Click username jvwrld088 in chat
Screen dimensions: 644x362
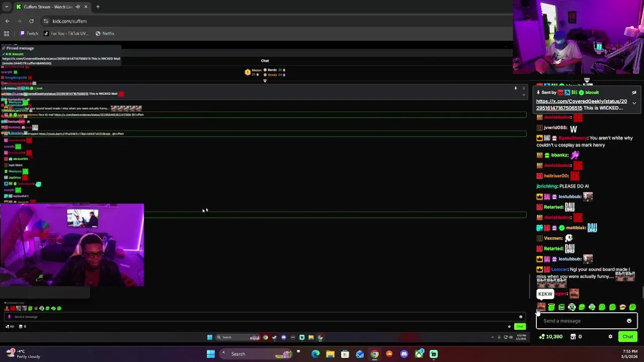click(x=555, y=128)
